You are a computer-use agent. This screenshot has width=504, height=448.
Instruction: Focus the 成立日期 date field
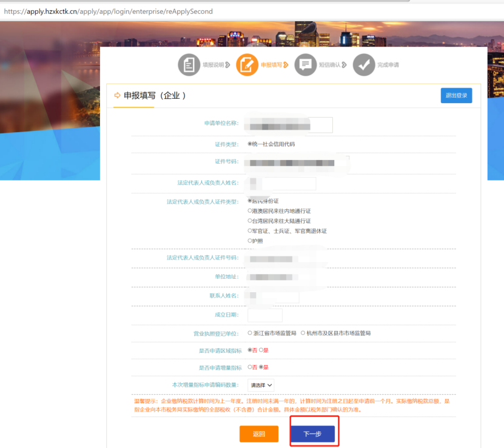click(265, 315)
